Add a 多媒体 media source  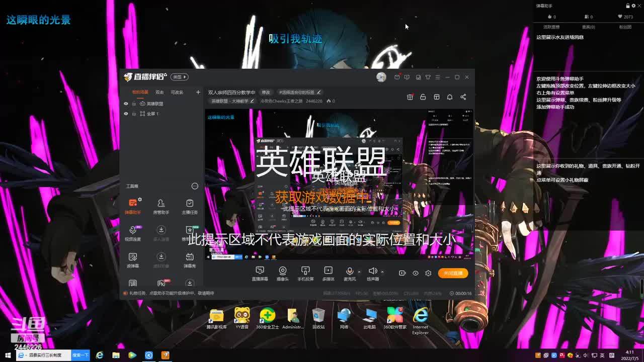pos(328,273)
